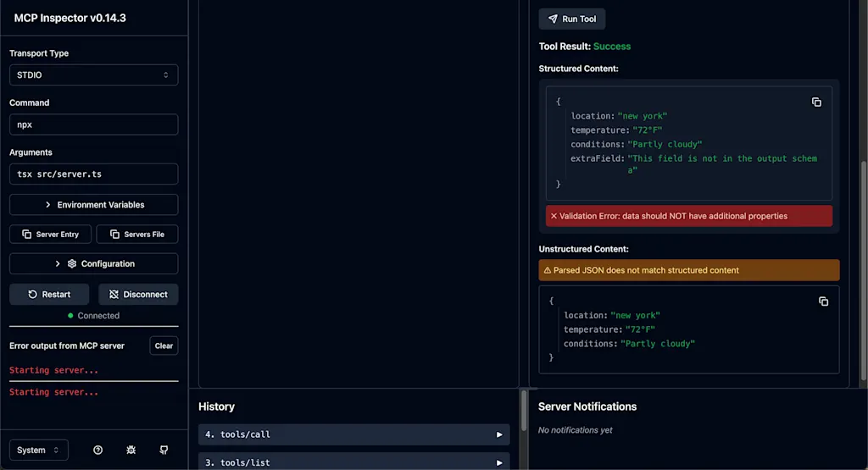Click the History heading
868x470 pixels.
(216, 407)
